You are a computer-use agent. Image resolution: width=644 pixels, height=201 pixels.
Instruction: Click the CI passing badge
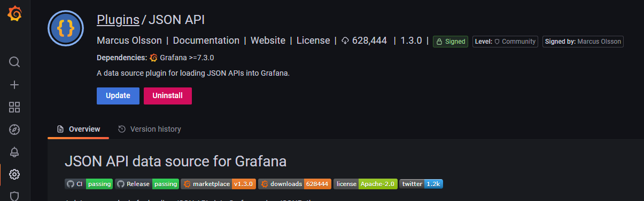(x=89, y=184)
